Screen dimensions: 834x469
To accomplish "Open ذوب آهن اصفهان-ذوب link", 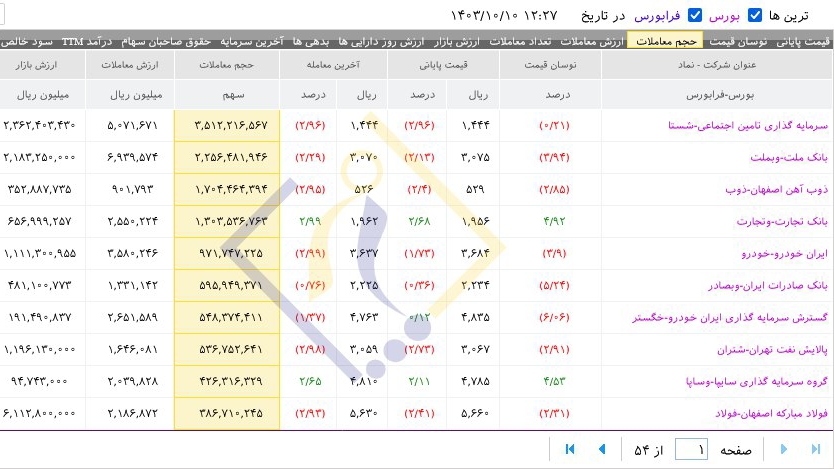I will [x=777, y=189].
